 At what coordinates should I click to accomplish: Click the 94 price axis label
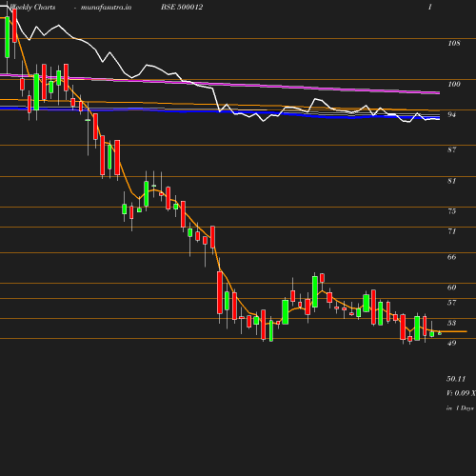pos(451,114)
